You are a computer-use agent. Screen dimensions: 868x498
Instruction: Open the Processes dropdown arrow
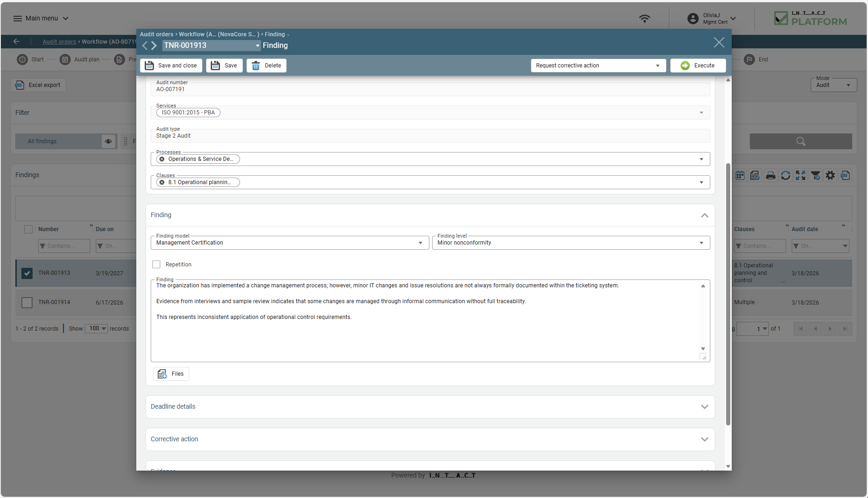pos(701,159)
